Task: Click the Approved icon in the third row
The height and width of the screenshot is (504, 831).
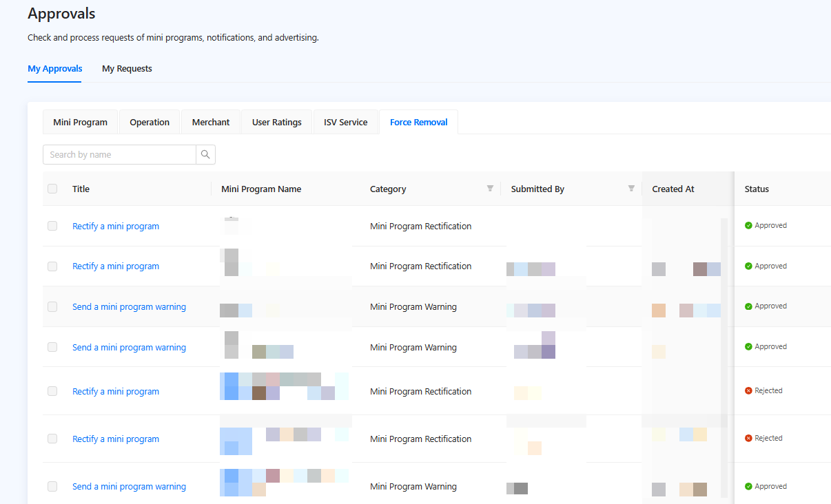Action: click(748, 306)
